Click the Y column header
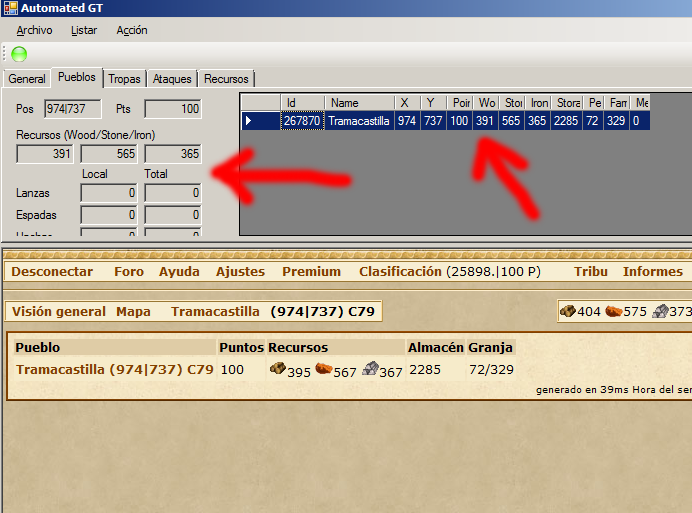 (433, 102)
